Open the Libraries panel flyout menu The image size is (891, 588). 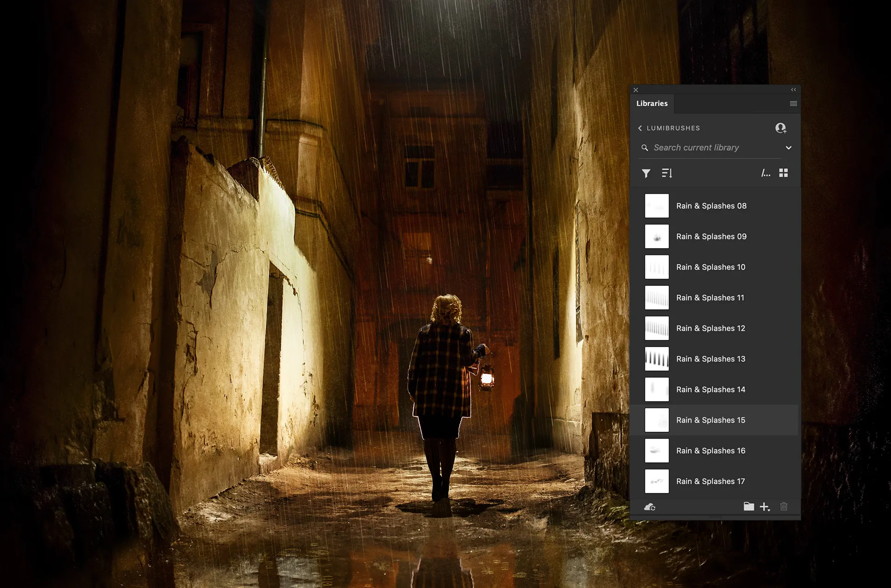pyautogui.click(x=793, y=104)
